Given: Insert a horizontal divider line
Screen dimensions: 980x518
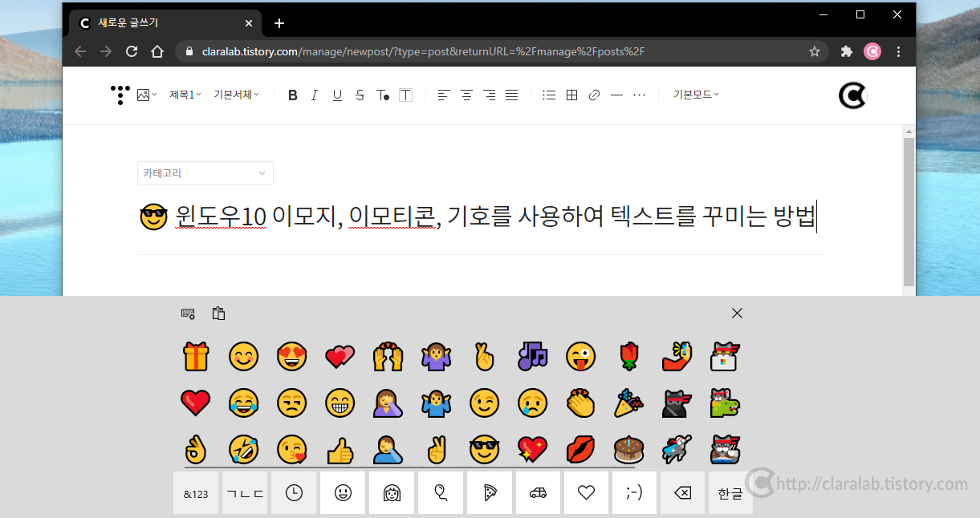Looking at the screenshot, I should [x=616, y=95].
